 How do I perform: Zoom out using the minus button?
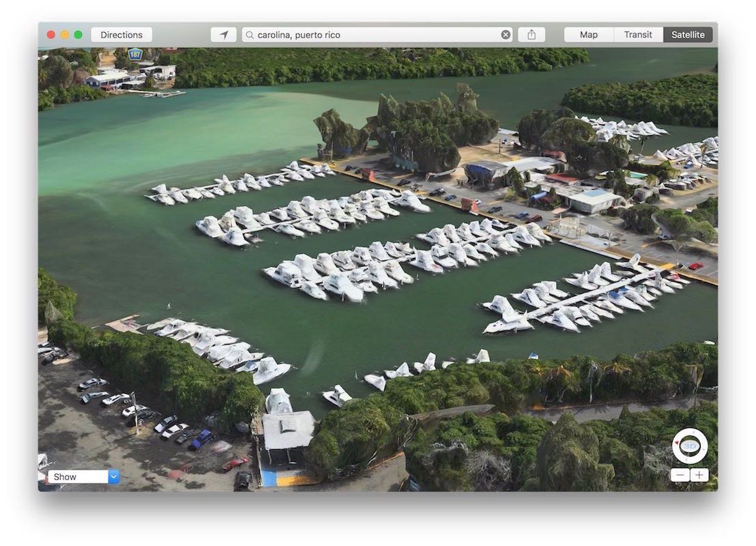(680, 475)
